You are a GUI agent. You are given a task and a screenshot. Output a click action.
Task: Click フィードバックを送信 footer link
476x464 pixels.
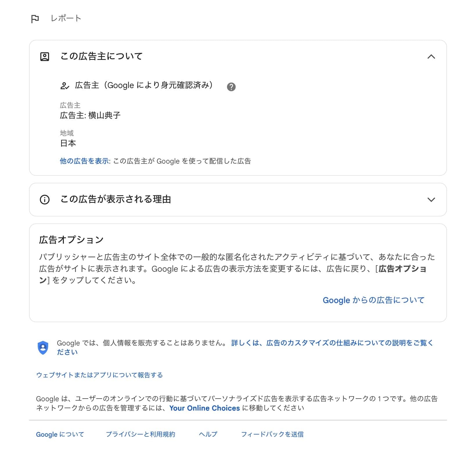(272, 434)
